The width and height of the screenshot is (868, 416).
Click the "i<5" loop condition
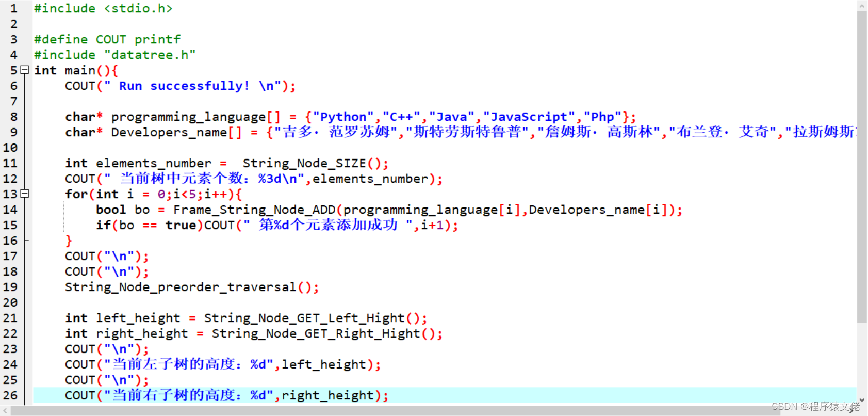(x=184, y=195)
